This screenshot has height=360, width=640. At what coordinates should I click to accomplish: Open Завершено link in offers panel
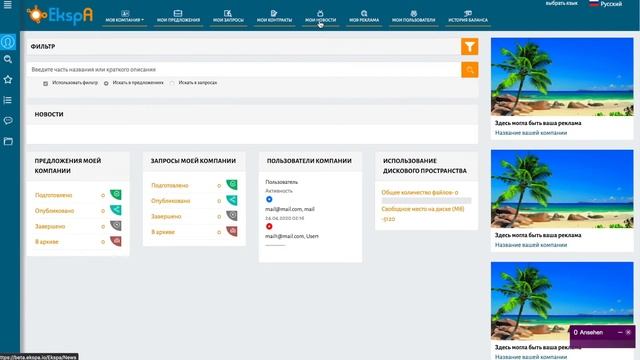point(50,226)
